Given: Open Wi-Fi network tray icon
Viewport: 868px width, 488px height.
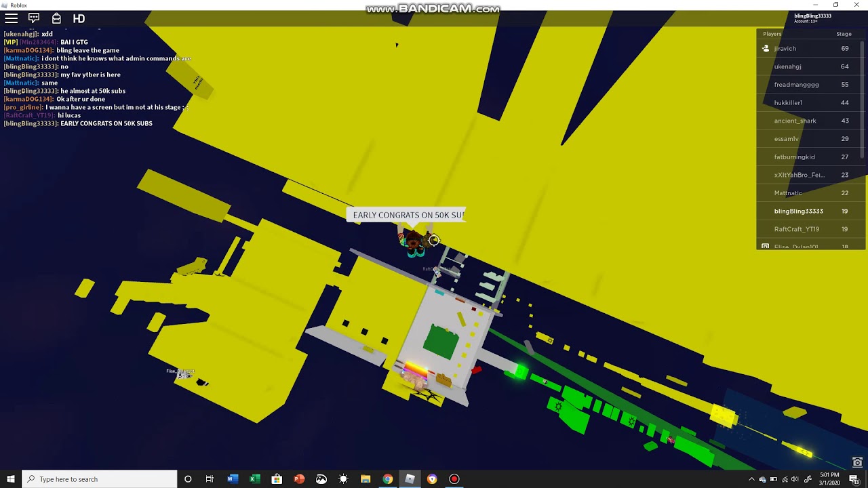Looking at the screenshot, I should pyautogui.click(x=784, y=479).
